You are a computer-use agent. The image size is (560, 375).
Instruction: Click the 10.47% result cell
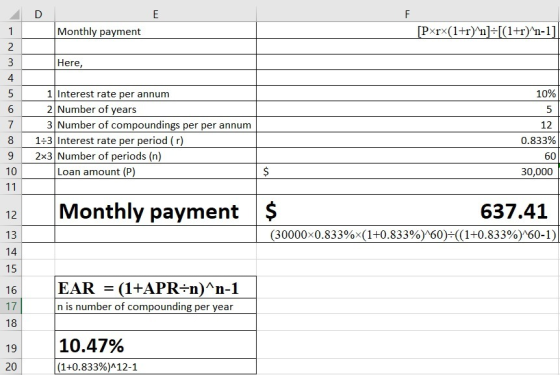155,345
